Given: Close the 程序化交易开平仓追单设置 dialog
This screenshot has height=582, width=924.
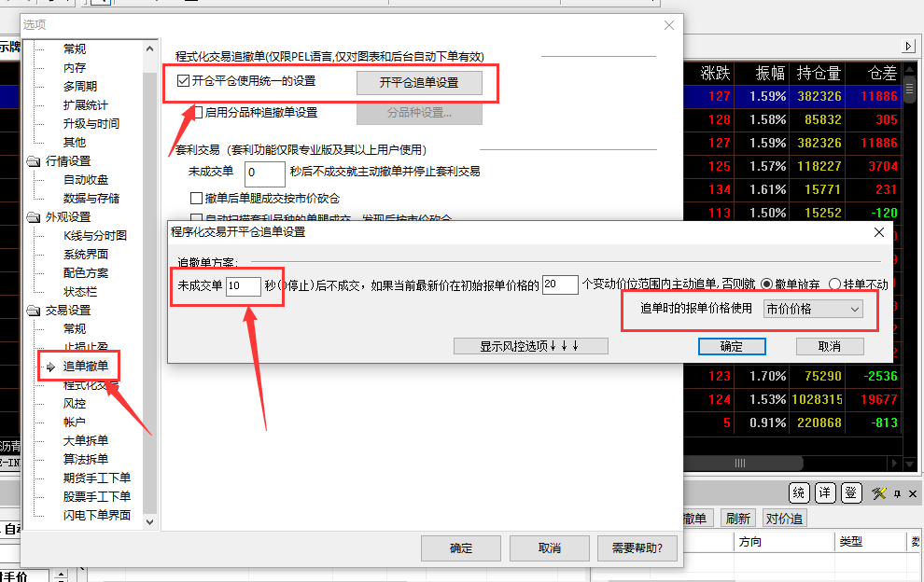Looking at the screenshot, I should 878,232.
